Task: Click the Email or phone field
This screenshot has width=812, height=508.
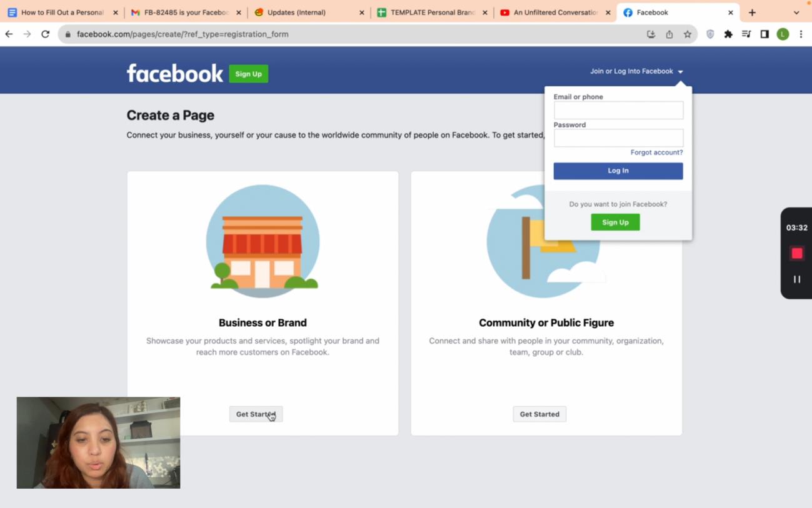Action: [618, 111]
